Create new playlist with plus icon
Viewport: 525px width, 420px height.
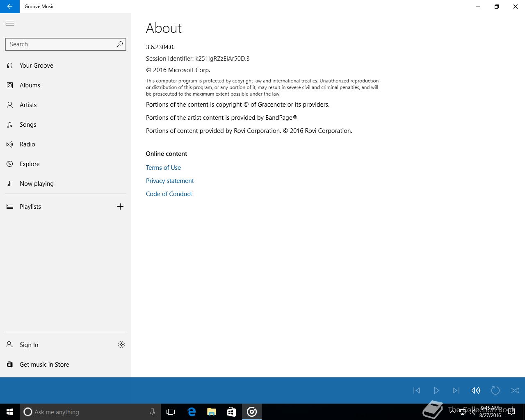[x=120, y=207]
